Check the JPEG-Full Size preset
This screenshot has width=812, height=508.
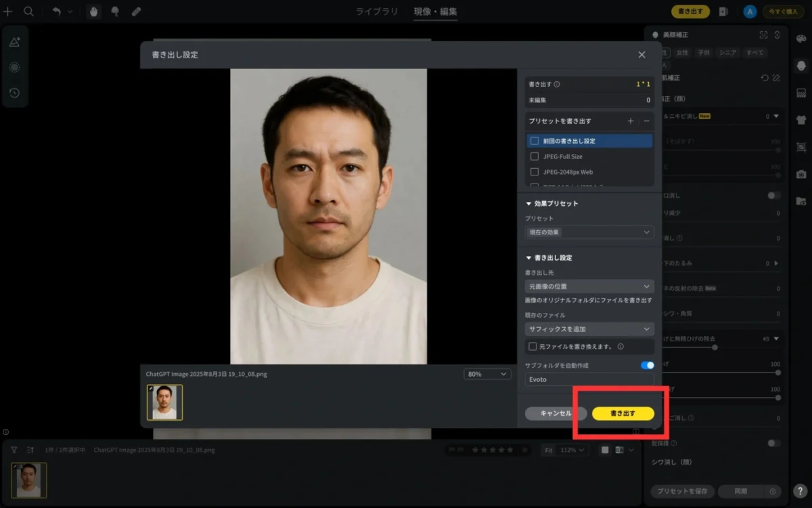point(535,156)
